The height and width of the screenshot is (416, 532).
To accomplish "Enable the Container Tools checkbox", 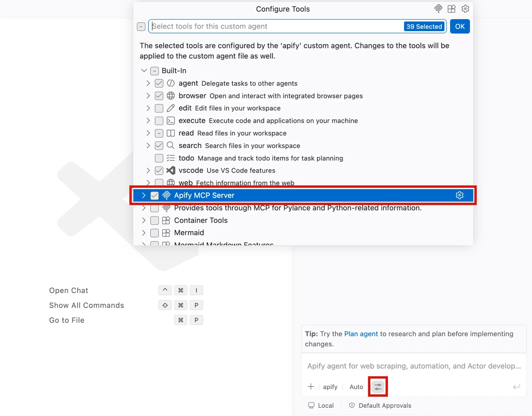I will click(155, 220).
